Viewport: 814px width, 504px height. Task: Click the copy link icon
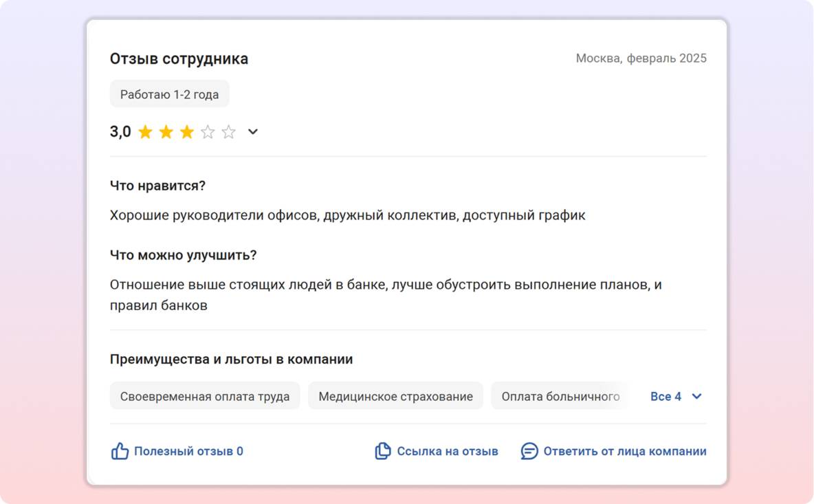(x=383, y=452)
